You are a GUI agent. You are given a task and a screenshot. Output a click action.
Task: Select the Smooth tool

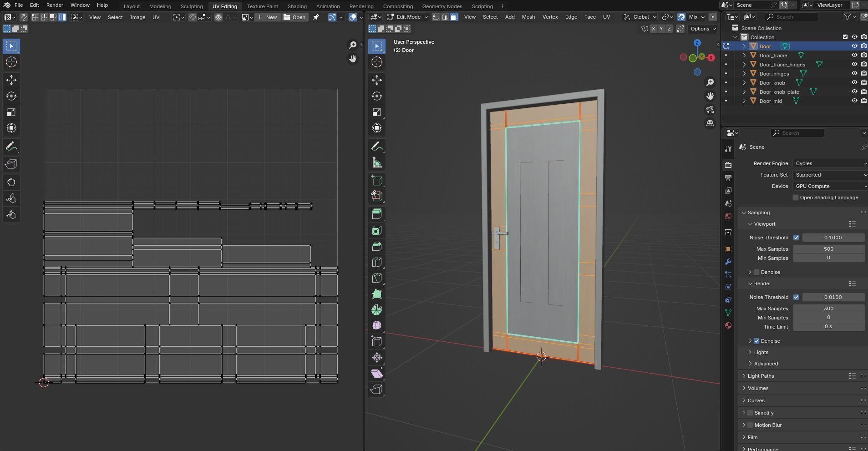tap(376, 325)
